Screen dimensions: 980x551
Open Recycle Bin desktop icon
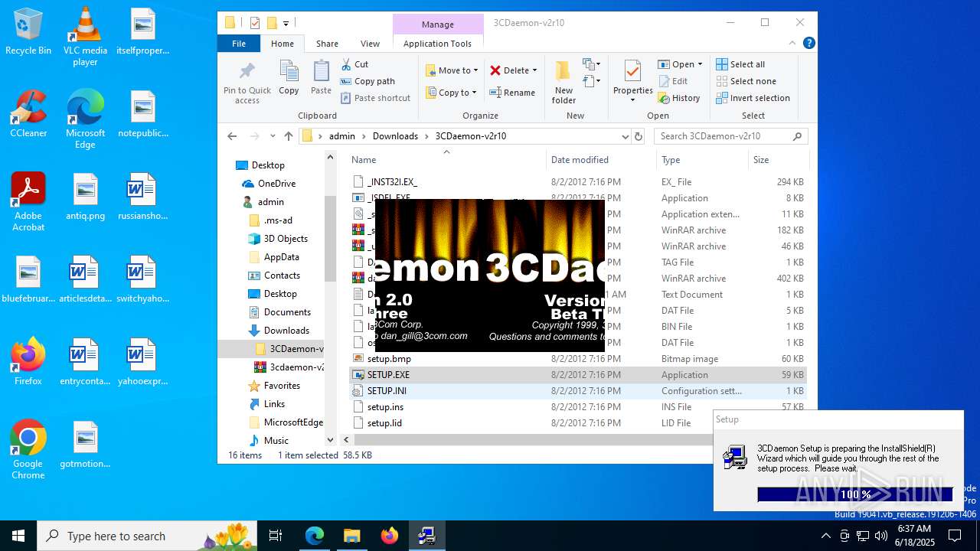click(28, 32)
